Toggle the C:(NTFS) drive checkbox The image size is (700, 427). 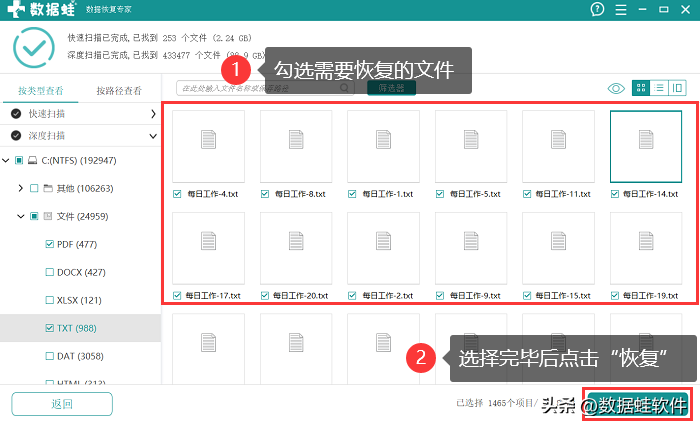coord(19,160)
